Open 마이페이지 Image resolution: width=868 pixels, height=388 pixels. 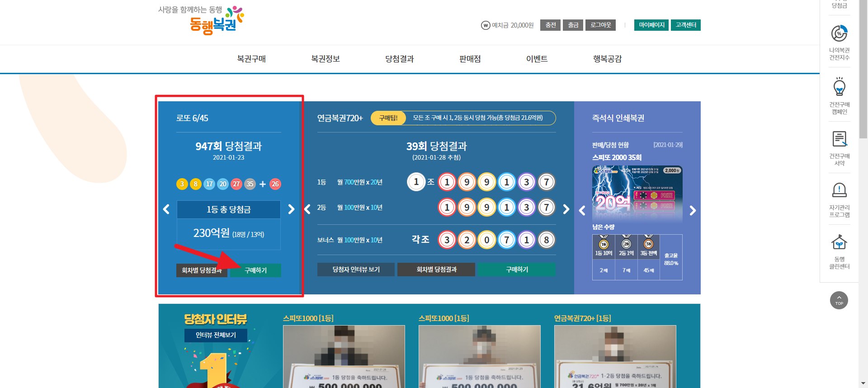[x=651, y=25]
